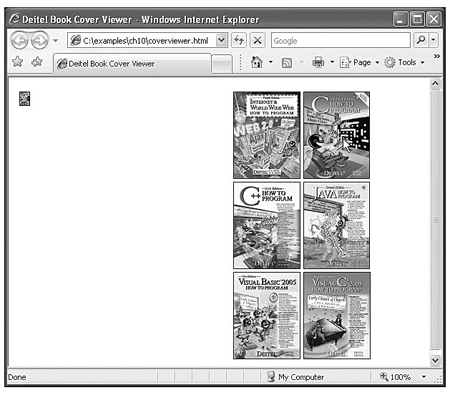Image resolution: width=450 pixels, height=395 pixels.
Task: Click the address bar showing coverviewer.html
Action: (142, 41)
